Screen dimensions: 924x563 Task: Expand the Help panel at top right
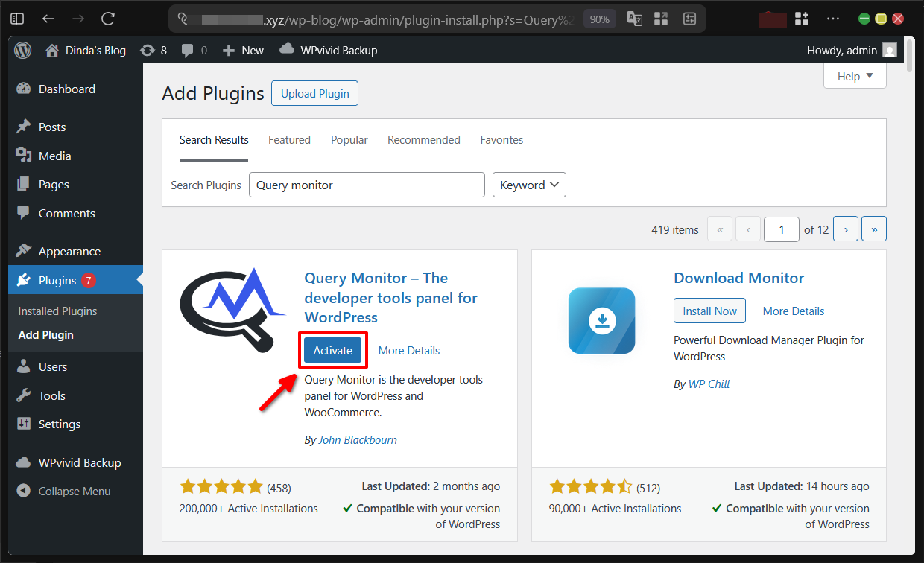(x=855, y=75)
